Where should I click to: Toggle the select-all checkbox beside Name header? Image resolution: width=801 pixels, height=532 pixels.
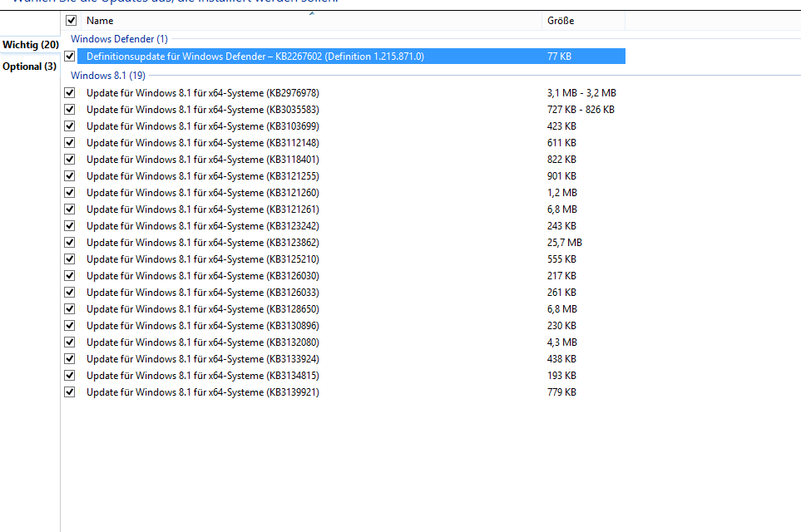(71, 21)
